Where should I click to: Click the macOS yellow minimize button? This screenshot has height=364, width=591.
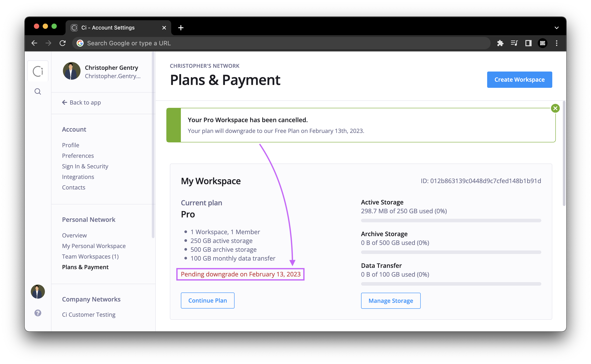45,26
